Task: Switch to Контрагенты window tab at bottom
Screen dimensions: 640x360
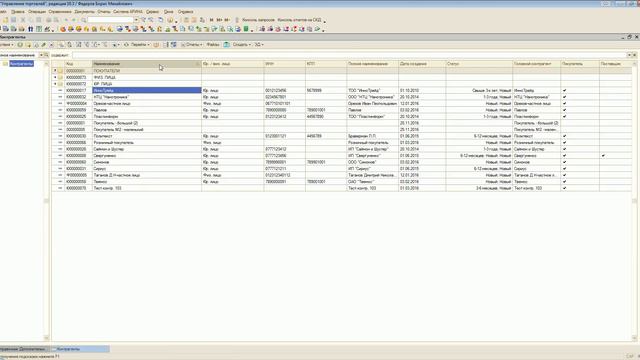Action: pyautogui.click(x=80, y=349)
